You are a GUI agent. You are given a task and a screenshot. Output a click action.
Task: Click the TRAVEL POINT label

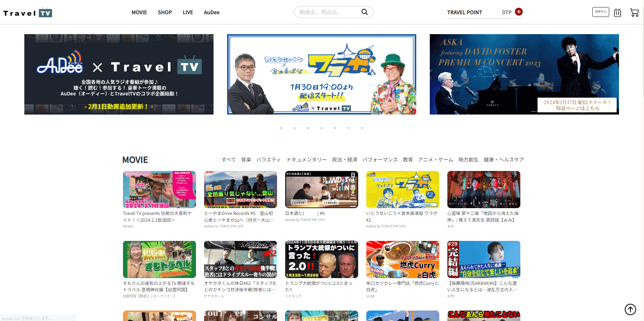465,12
